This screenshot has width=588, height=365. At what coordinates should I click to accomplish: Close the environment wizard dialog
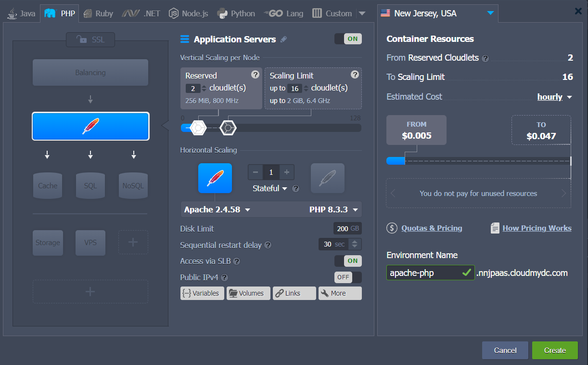[x=578, y=11]
